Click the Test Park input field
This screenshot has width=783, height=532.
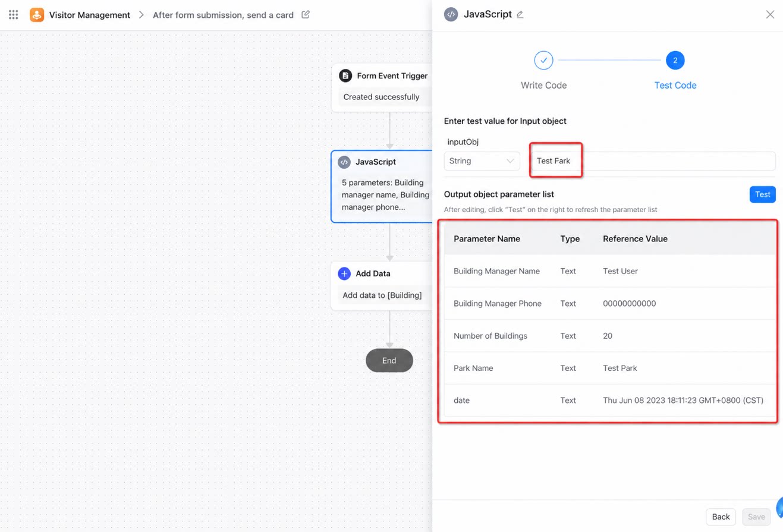(x=653, y=161)
